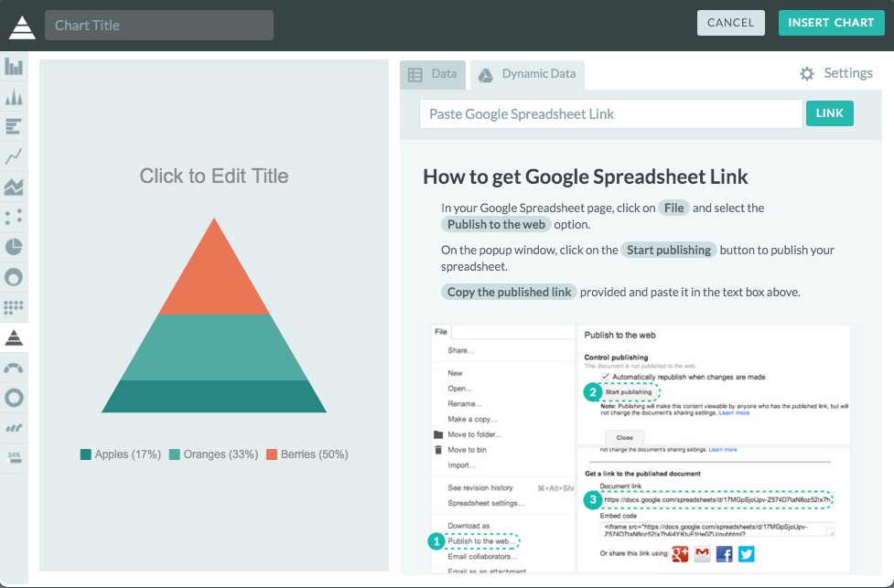Click the Settings gear icon

tap(807, 73)
